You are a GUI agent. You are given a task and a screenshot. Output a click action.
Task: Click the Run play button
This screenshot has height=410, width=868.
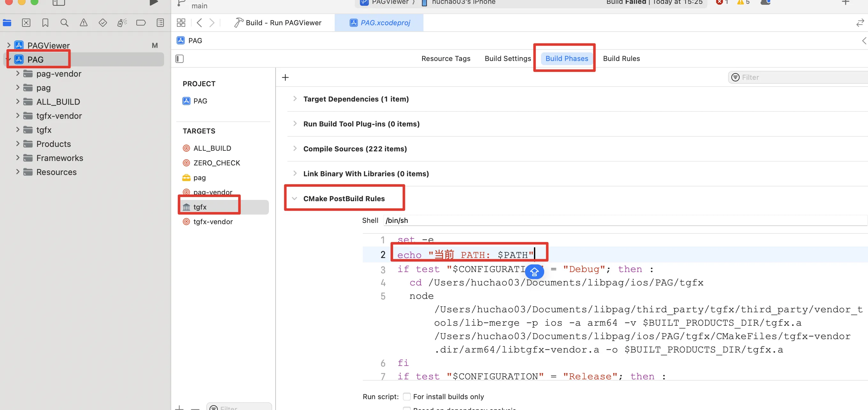coord(154,3)
